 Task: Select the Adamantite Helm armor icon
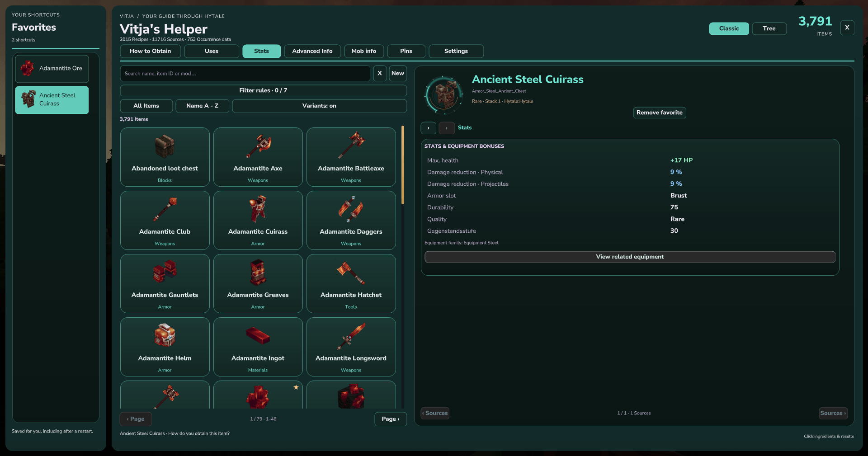point(165,335)
